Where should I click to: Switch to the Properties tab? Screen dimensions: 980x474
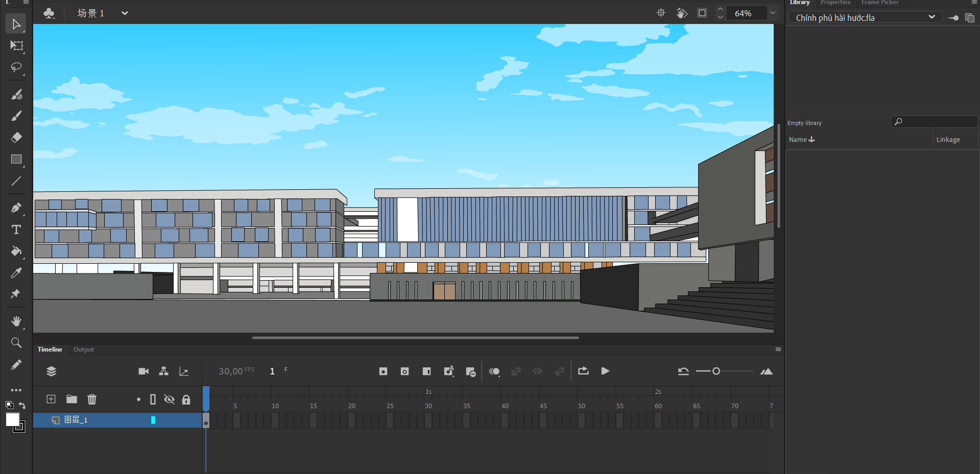[835, 3]
